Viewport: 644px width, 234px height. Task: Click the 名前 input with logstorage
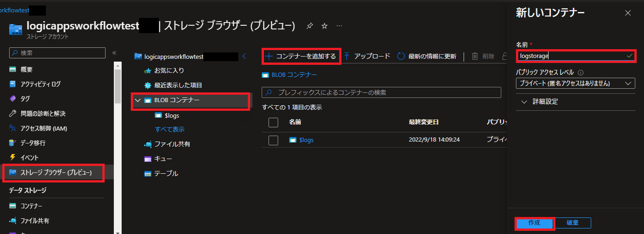click(576, 56)
